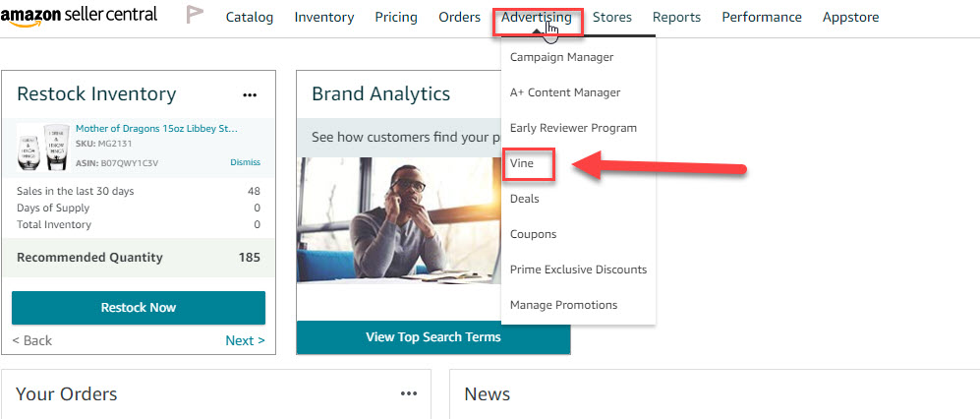The height and width of the screenshot is (419, 980).
Task: Open the Catalog menu
Action: [x=250, y=17]
